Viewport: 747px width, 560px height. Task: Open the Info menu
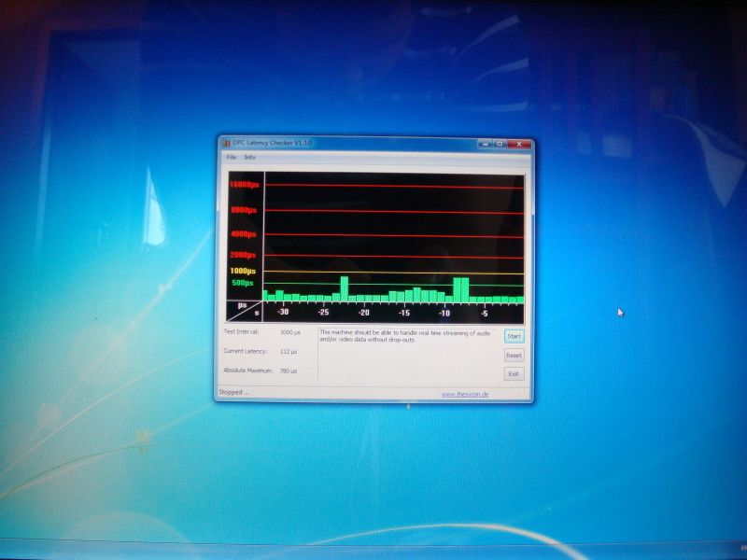click(249, 157)
